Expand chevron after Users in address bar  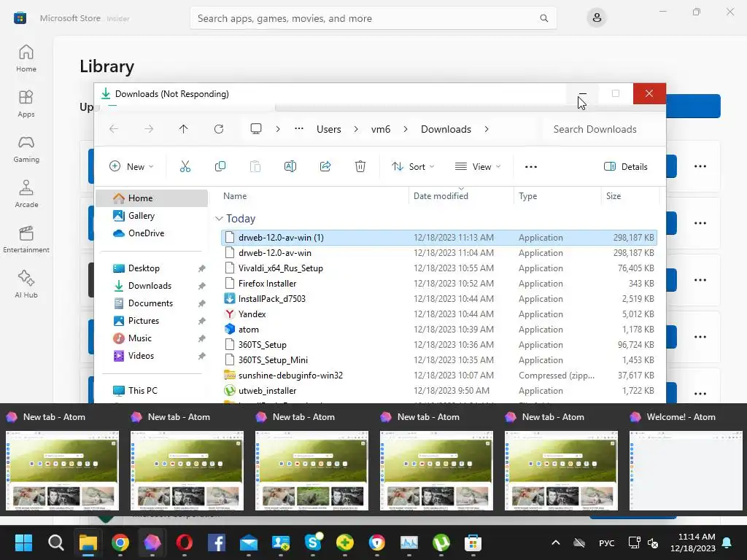(x=356, y=129)
